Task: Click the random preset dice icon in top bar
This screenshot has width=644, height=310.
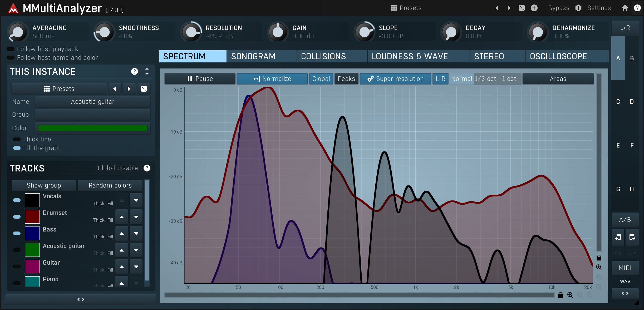Action: [522, 8]
